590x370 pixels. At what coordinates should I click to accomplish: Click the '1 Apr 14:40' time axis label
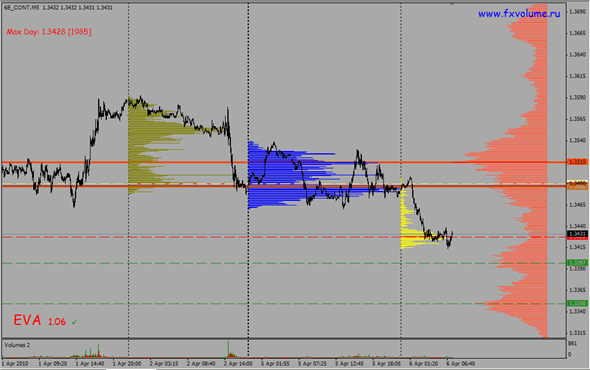pyautogui.click(x=90, y=364)
